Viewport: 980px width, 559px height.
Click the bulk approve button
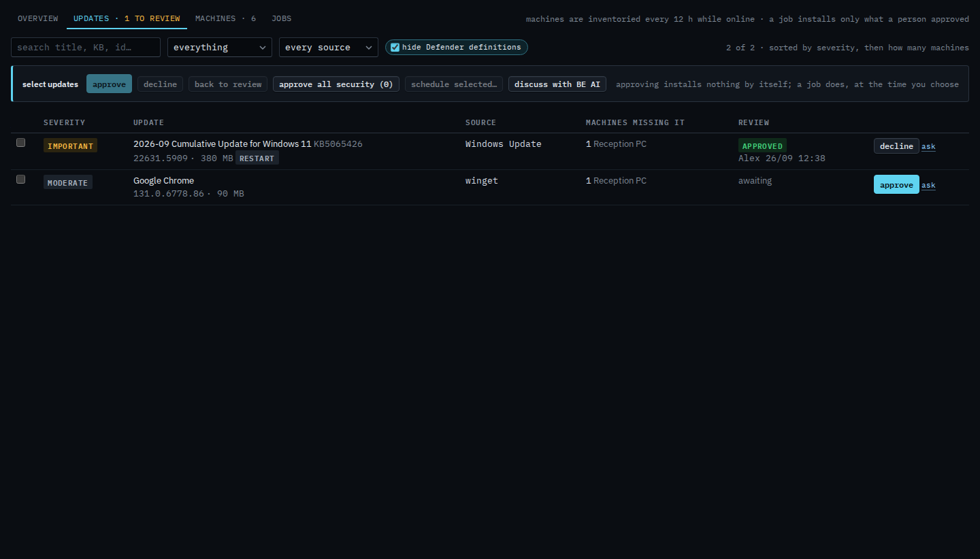(109, 84)
